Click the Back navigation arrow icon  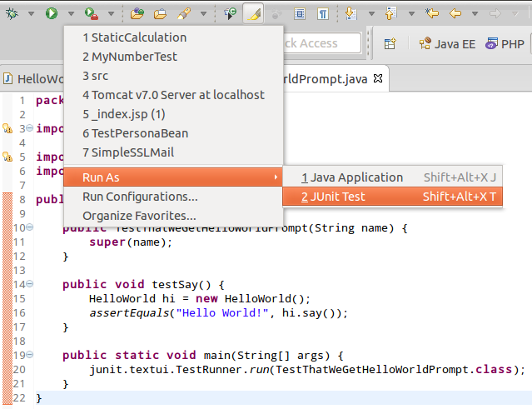click(x=455, y=13)
